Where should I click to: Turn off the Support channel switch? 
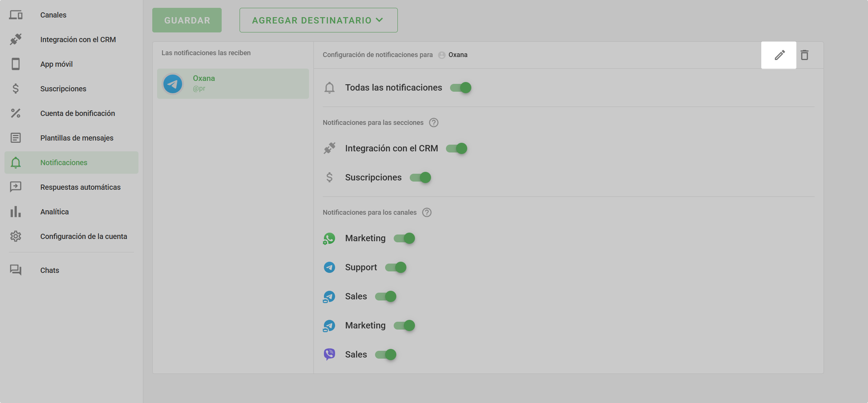click(396, 267)
